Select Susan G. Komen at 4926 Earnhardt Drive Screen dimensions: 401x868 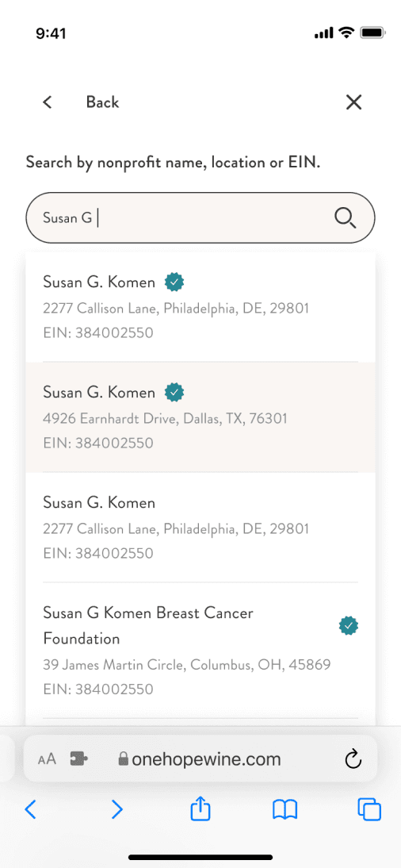[x=200, y=417]
